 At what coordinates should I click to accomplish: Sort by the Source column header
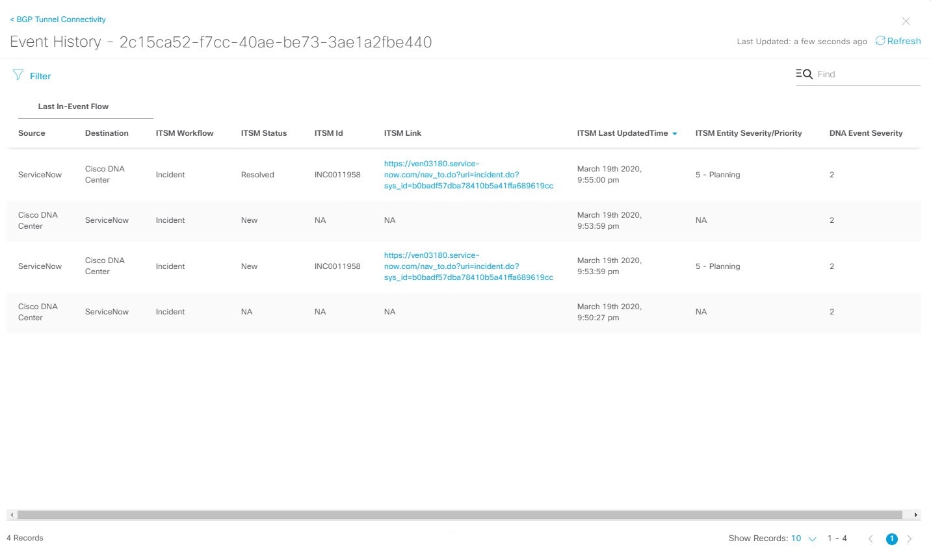tap(32, 133)
